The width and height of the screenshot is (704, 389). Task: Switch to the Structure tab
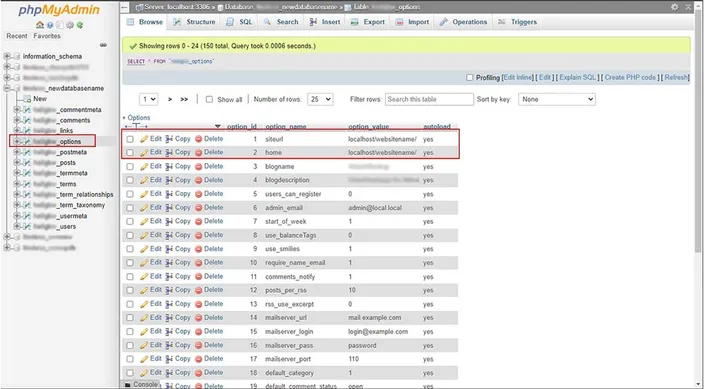point(195,22)
